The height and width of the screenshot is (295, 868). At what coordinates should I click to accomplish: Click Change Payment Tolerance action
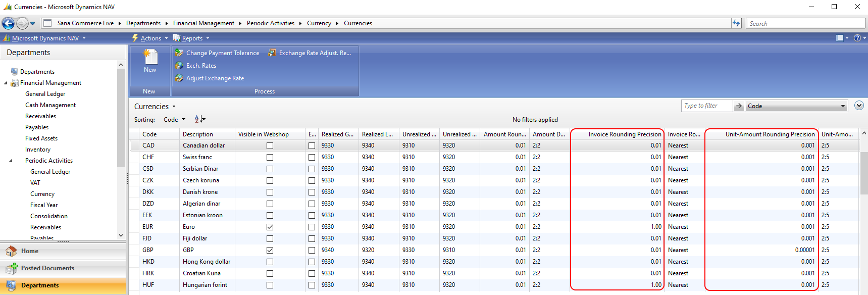click(217, 53)
